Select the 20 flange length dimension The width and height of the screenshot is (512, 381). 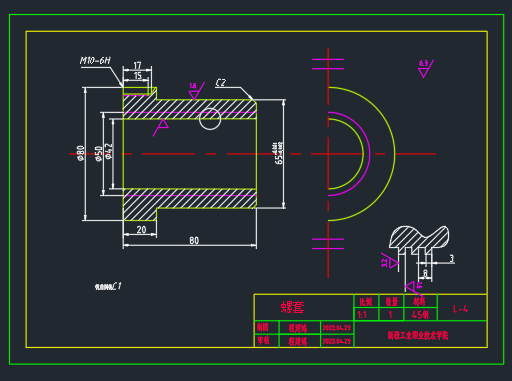click(x=141, y=230)
